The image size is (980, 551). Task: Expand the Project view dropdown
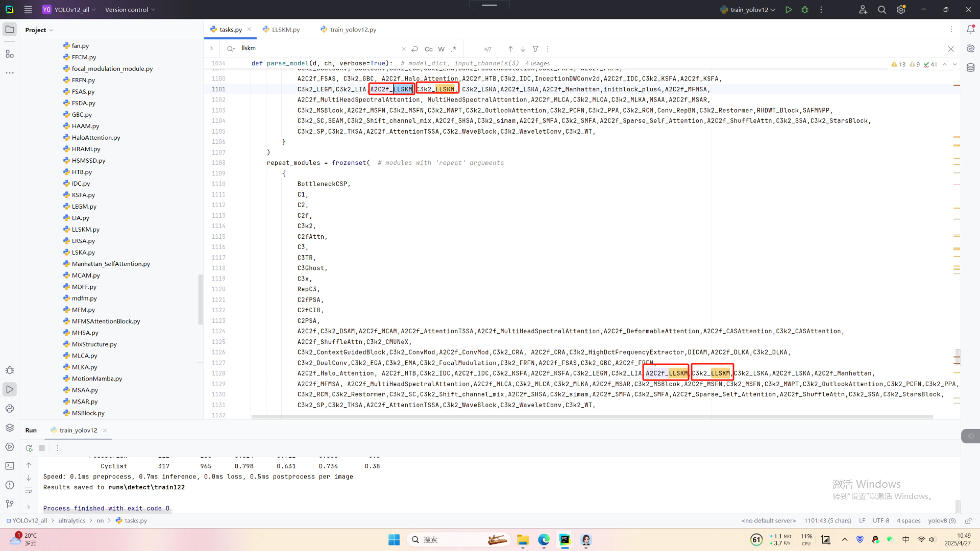click(x=39, y=30)
